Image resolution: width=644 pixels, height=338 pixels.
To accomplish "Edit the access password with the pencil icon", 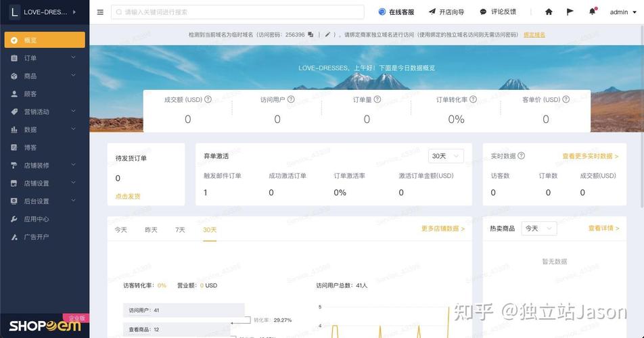I will [327, 35].
